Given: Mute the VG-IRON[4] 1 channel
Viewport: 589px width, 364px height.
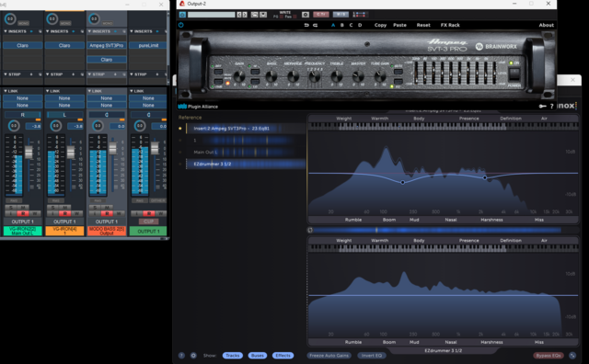Looking at the screenshot, I should [x=65, y=208].
